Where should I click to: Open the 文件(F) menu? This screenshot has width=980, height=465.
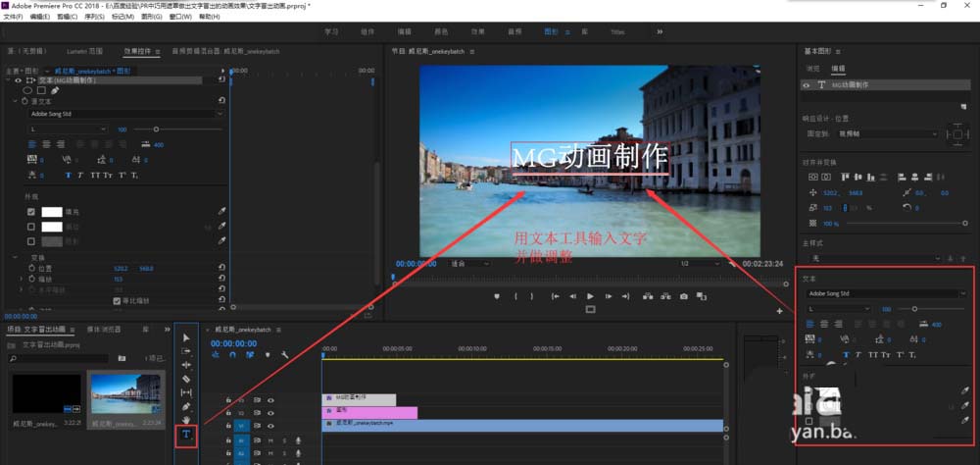coord(13,17)
